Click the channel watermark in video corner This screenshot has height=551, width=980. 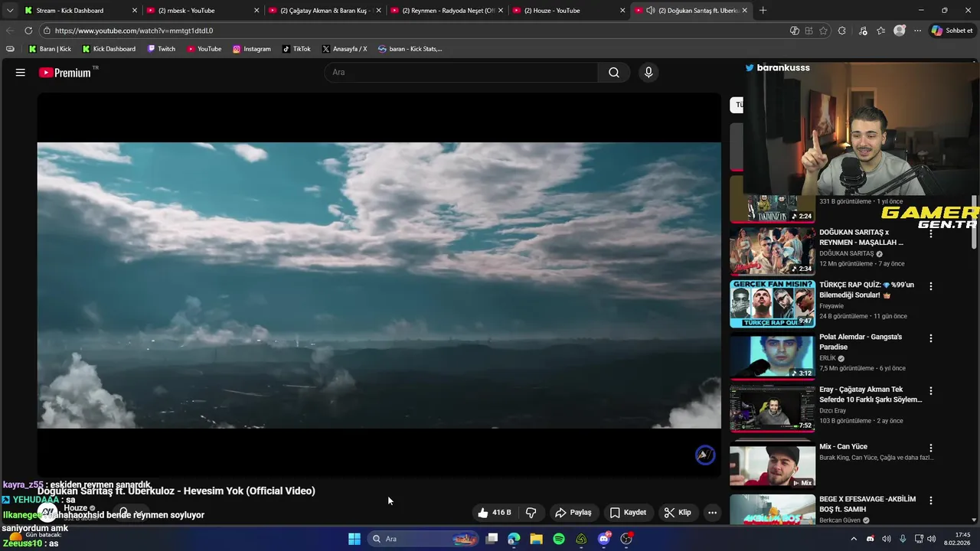705,455
